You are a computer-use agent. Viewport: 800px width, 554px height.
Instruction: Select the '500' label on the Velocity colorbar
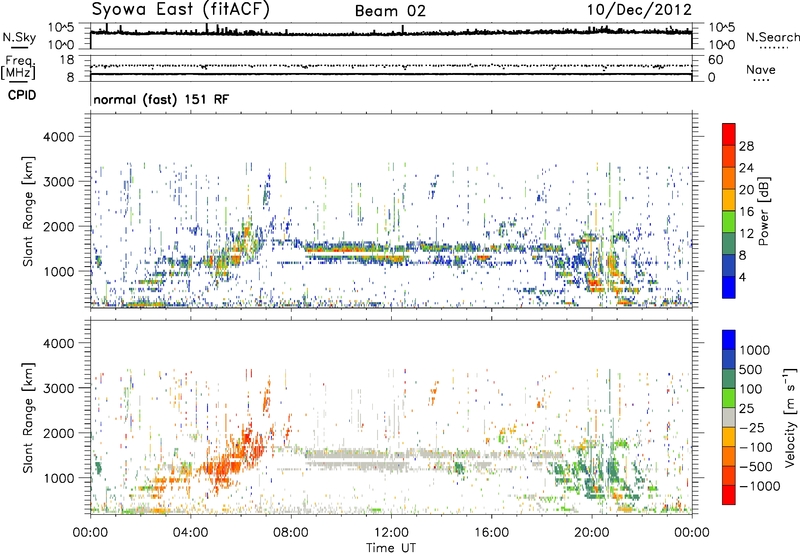click(x=750, y=370)
